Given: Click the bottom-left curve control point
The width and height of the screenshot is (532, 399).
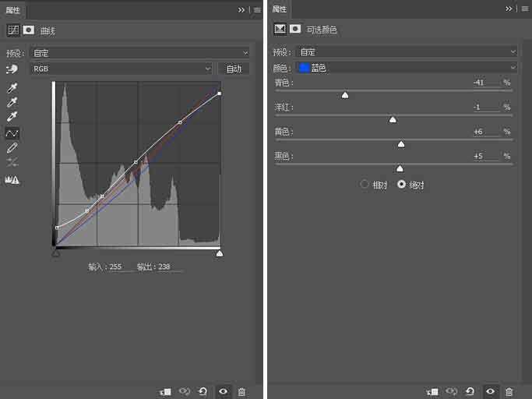Looking at the screenshot, I should pos(57,228).
